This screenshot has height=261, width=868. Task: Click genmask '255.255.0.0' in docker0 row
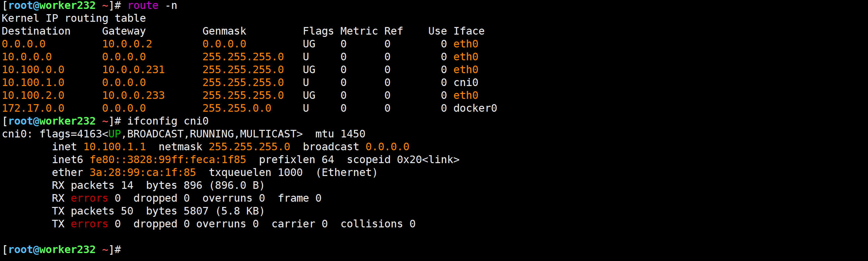(237, 108)
